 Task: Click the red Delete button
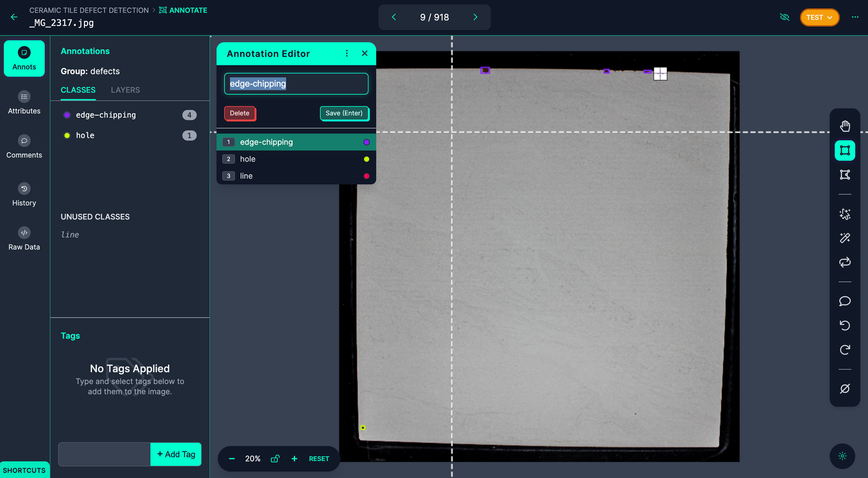(x=240, y=113)
